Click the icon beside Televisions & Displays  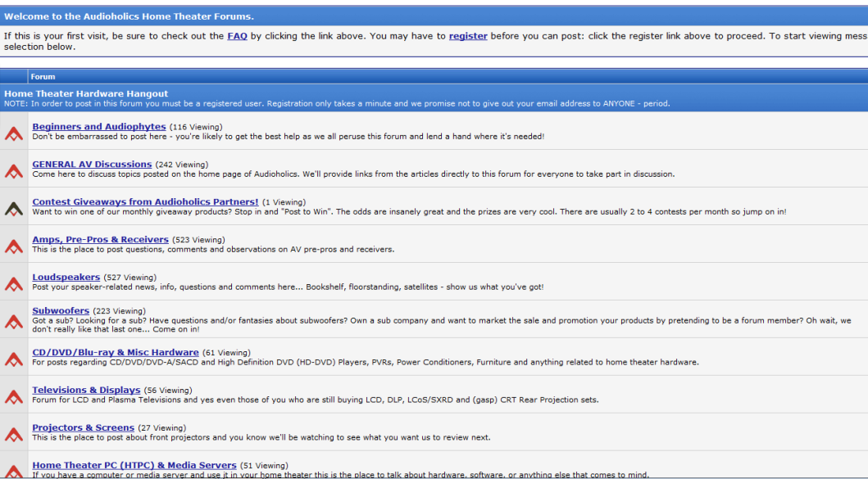(13, 396)
